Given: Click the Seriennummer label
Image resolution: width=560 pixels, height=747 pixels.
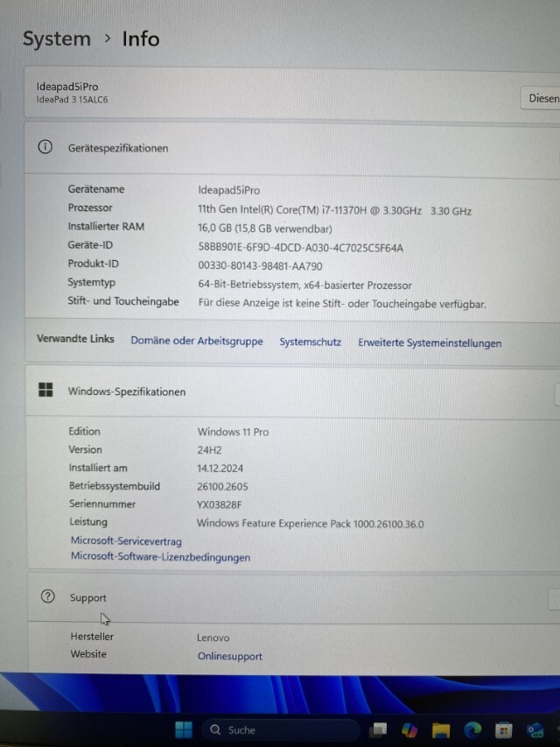Looking at the screenshot, I should pos(101,504).
